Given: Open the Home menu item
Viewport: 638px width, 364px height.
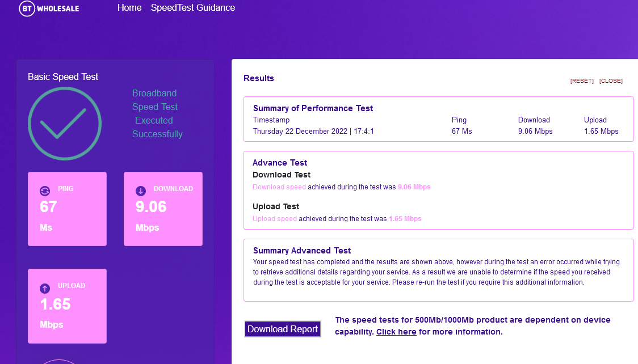Looking at the screenshot, I should coord(129,8).
